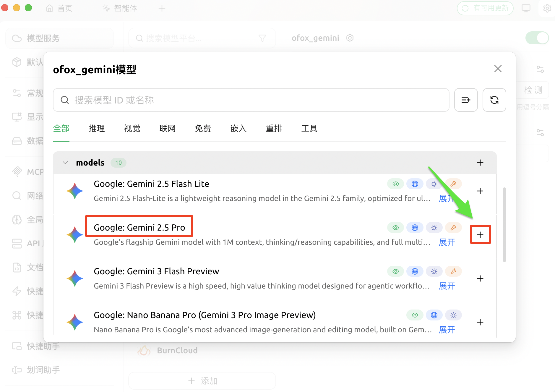Image resolution: width=555 pixels, height=392 pixels.
Task: Show the 免费 models tab
Action: [203, 128]
